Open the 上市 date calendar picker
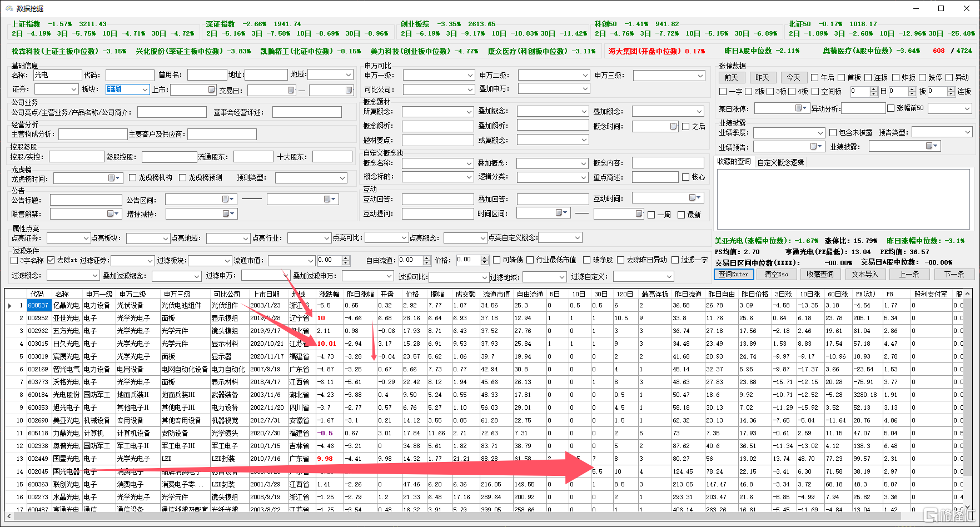The width and height of the screenshot is (980, 527). point(212,90)
